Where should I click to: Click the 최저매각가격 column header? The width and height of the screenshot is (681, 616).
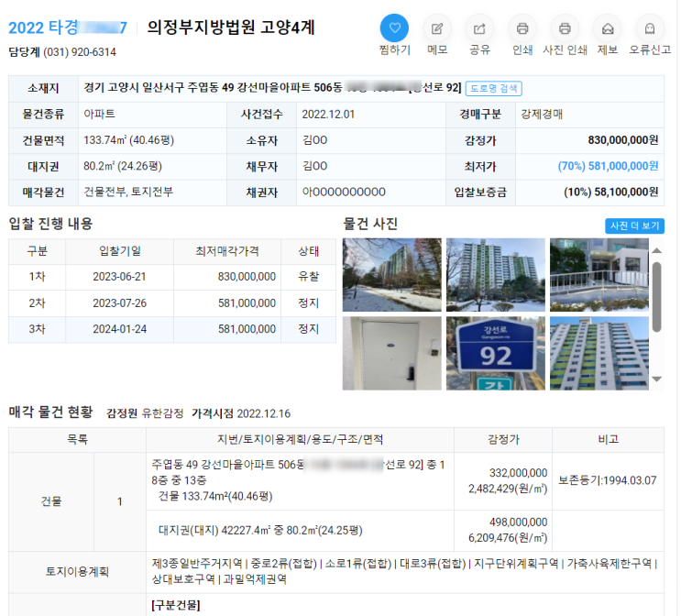point(227,251)
